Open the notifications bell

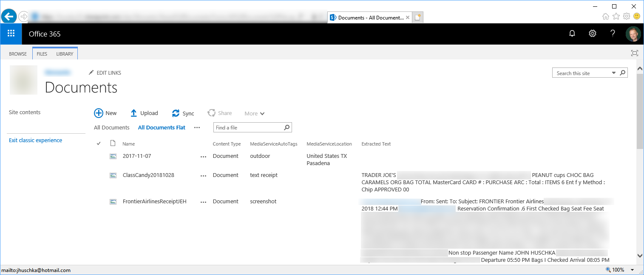coord(572,34)
